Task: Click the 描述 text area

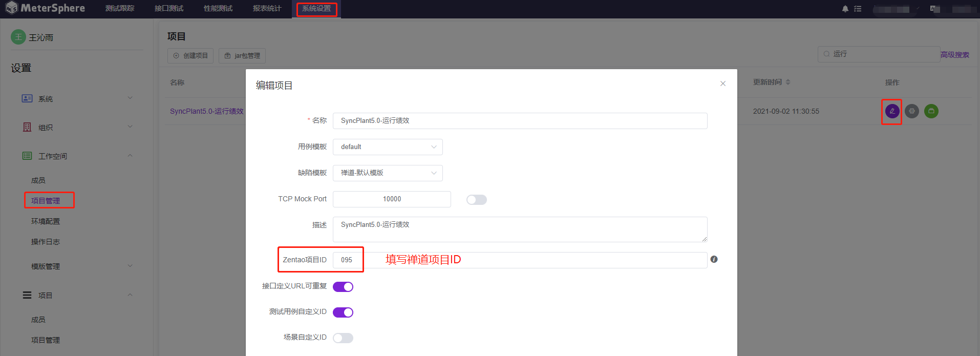Action: [x=520, y=229]
